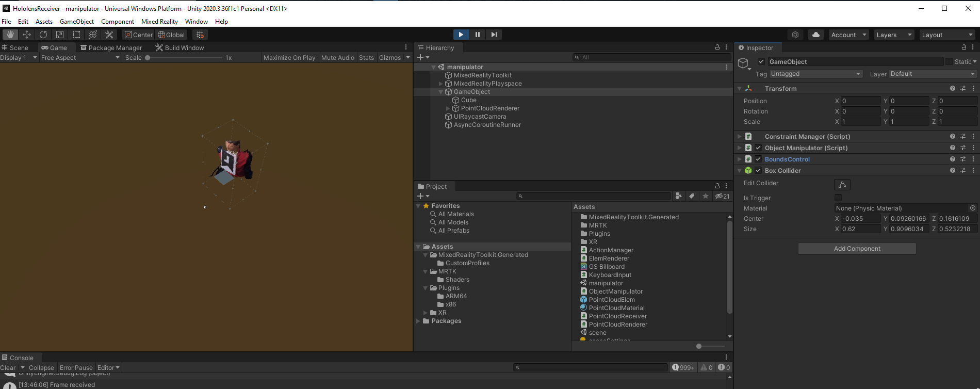
Task: Open the Account dropdown
Action: [848, 35]
